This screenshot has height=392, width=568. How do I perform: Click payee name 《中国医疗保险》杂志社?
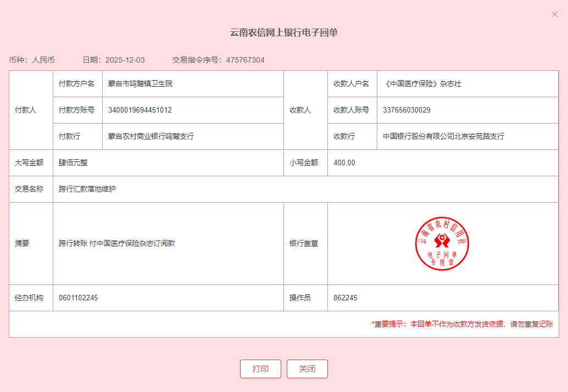[x=422, y=84]
